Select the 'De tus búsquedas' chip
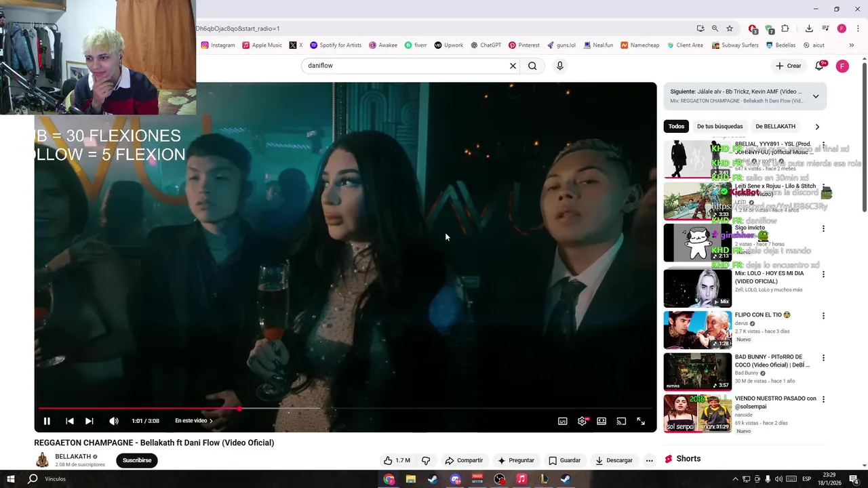The height and width of the screenshot is (488, 868). click(719, 126)
